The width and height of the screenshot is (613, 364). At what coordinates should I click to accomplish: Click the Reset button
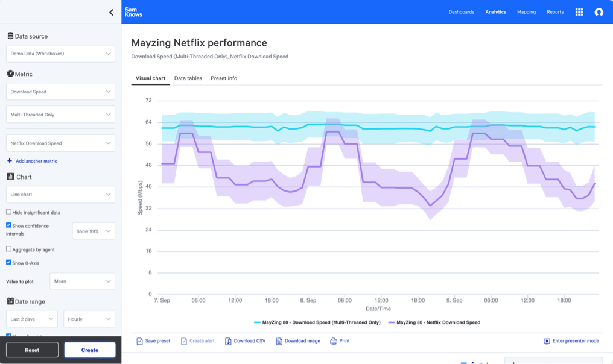tap(32, 350)
